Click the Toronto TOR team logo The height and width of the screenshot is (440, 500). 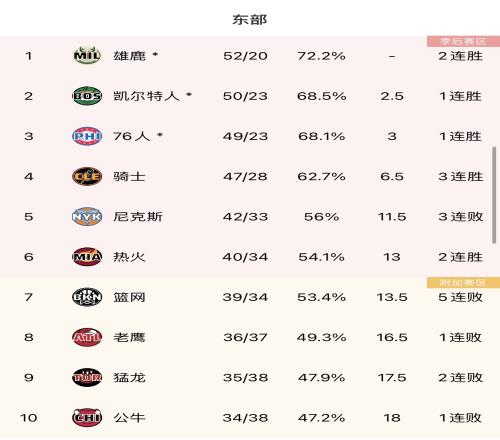pos(87,377)
